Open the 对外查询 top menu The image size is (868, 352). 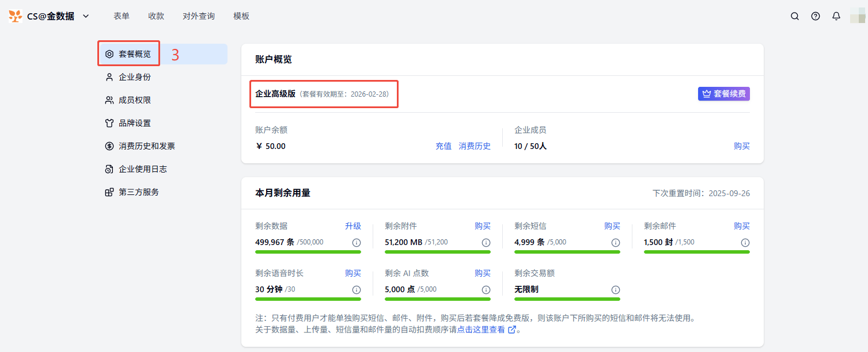(x=199, y=16)
